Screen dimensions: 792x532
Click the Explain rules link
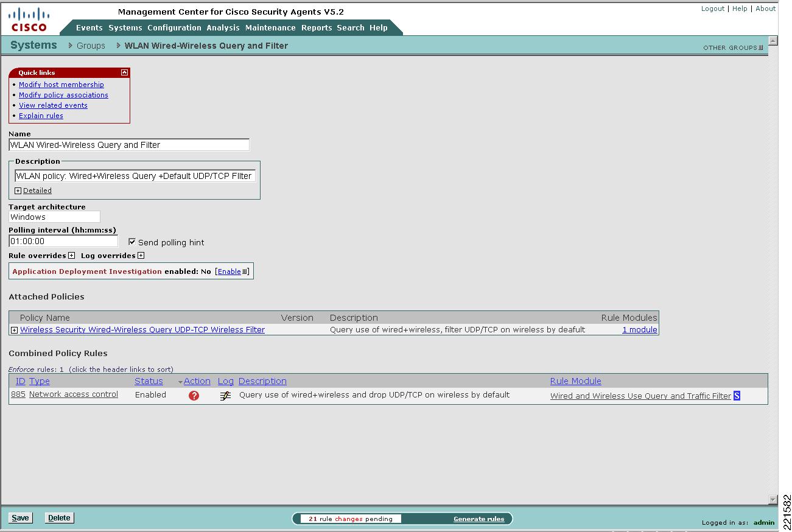click(x=41, y=116)
